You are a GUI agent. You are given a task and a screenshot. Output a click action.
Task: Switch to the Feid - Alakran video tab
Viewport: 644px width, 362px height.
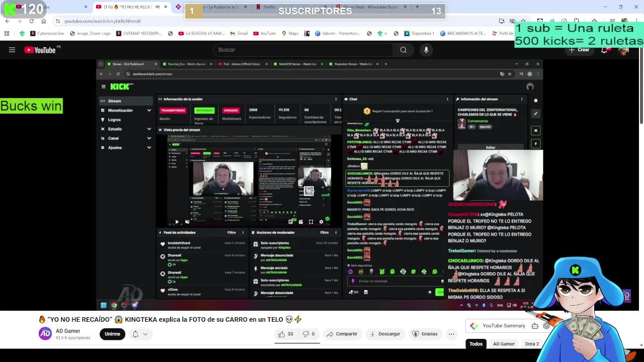(x=242, y=64)
